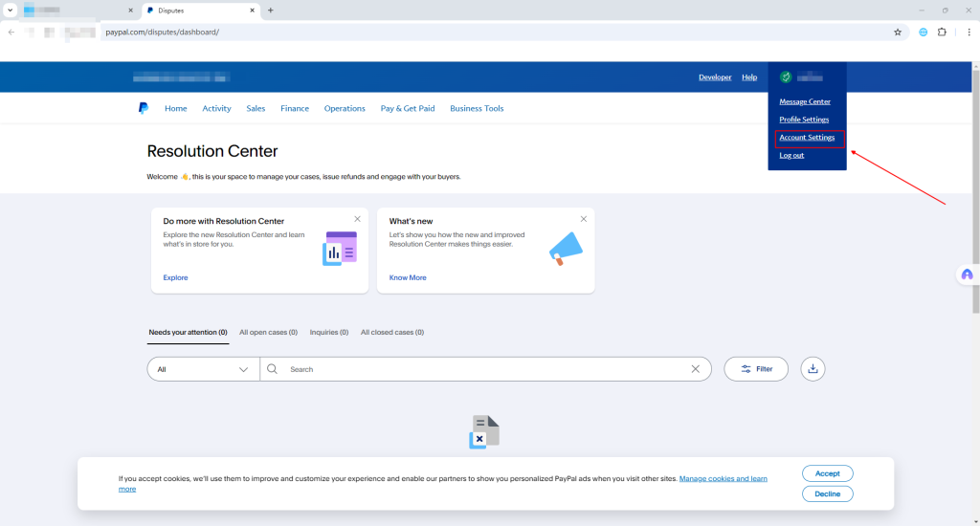Select the Disputes browser tab
Image resolution: width=980 pixels, height=526 pixels.
pos(200,10)
